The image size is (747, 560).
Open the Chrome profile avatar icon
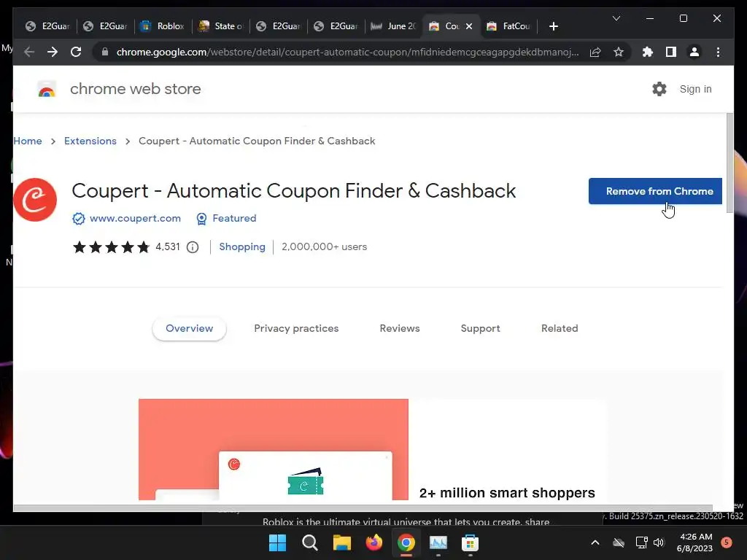click(694, 52)
